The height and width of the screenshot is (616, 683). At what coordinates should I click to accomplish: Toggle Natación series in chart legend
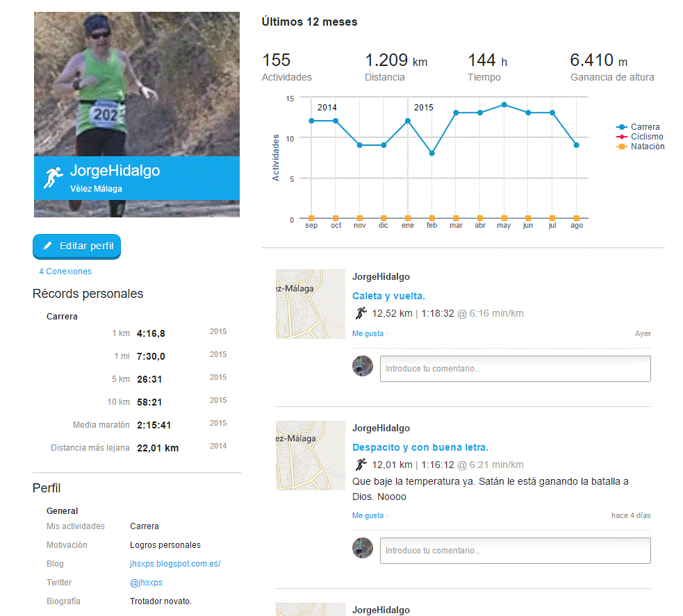coord(641,147)
